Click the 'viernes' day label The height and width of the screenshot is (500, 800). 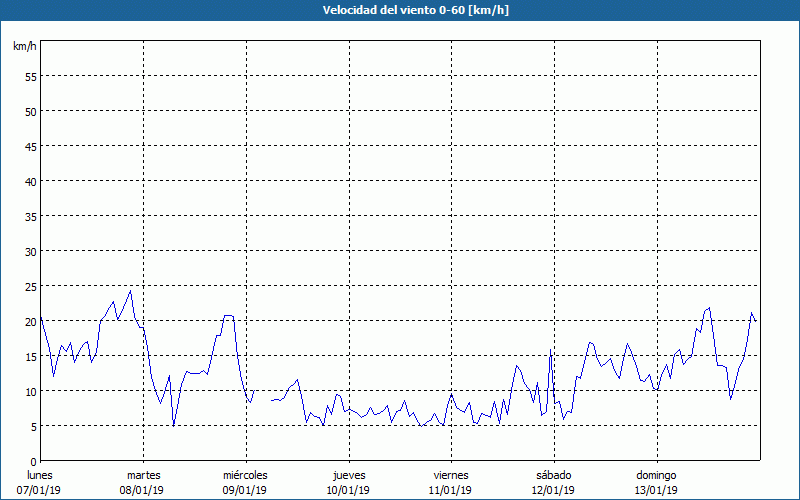pos(451,475)
